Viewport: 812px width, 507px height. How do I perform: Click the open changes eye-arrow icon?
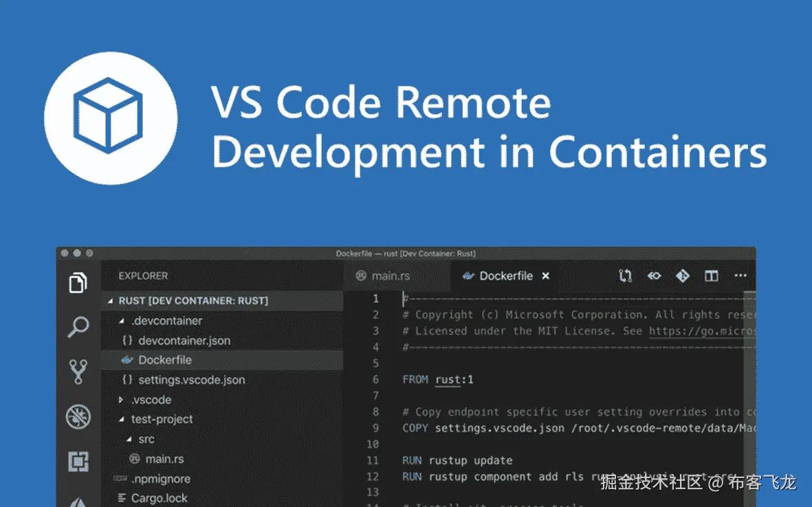(654, 275)
